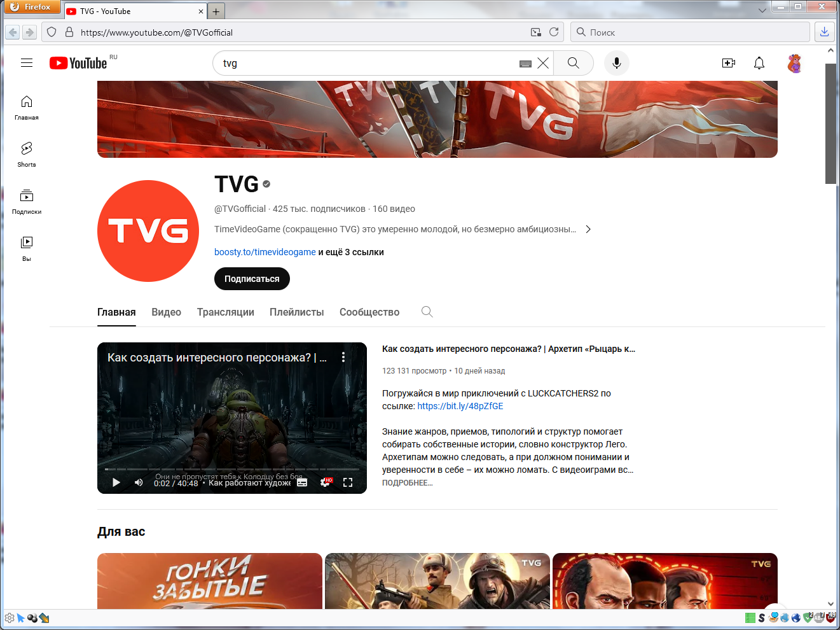Start voice search with microphone
Screen dimensions: 840x630
616,63
